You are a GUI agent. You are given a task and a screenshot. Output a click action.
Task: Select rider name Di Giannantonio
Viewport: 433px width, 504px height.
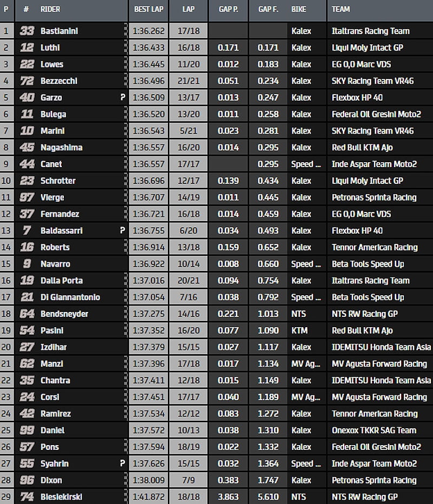[x=70, y=297]
